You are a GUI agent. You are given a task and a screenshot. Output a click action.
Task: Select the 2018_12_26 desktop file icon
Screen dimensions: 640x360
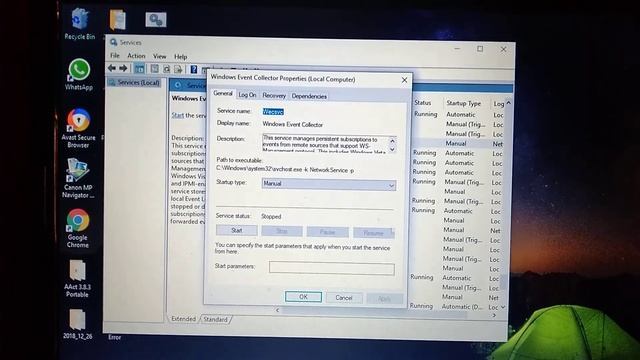pyautogui.click(x=77, y=324)
